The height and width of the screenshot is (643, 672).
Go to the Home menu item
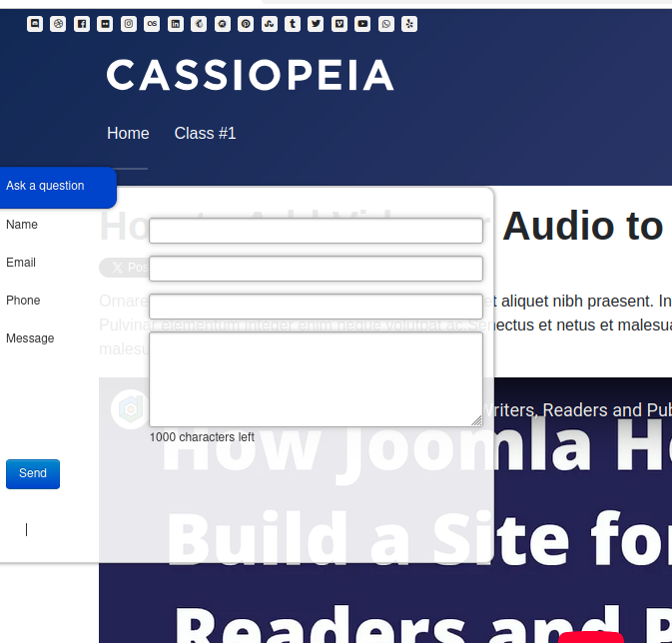[x=128, y=134]
